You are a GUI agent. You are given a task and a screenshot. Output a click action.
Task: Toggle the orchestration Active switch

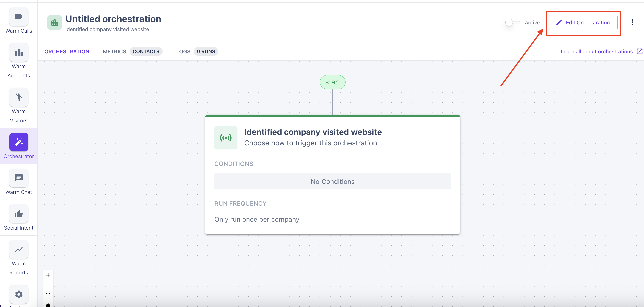click(512, 23)
